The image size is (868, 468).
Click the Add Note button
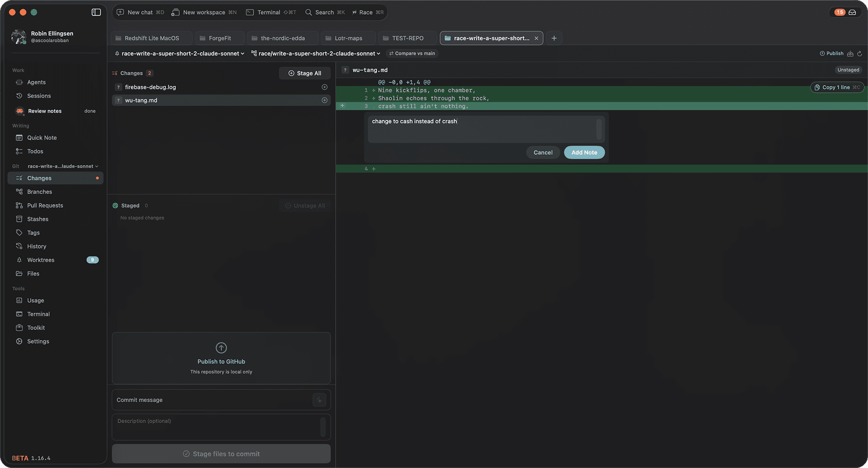point(584,152)
